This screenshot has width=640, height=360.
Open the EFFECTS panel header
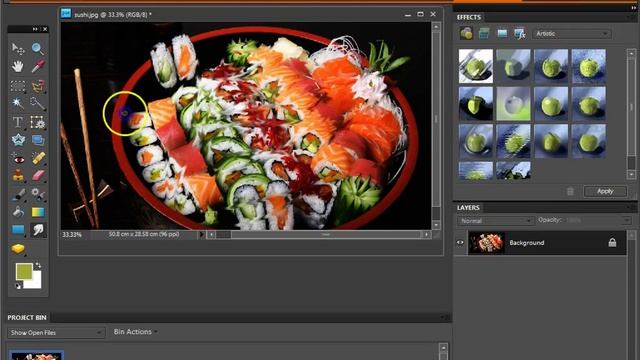[x=469, y=17]
